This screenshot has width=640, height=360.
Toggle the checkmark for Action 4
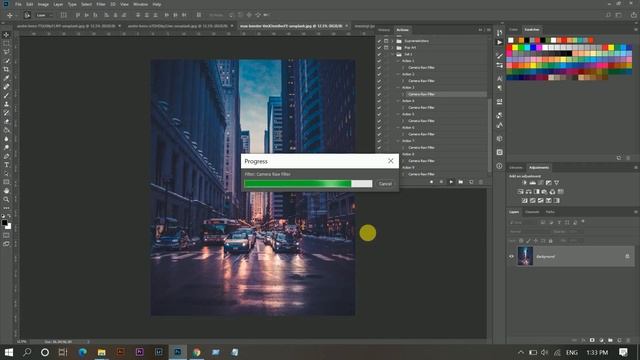379,101
